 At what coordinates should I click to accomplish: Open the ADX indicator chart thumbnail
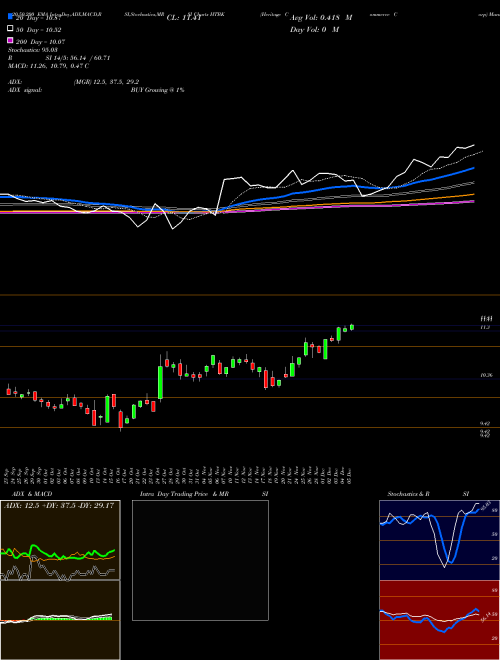pos(60,540)
